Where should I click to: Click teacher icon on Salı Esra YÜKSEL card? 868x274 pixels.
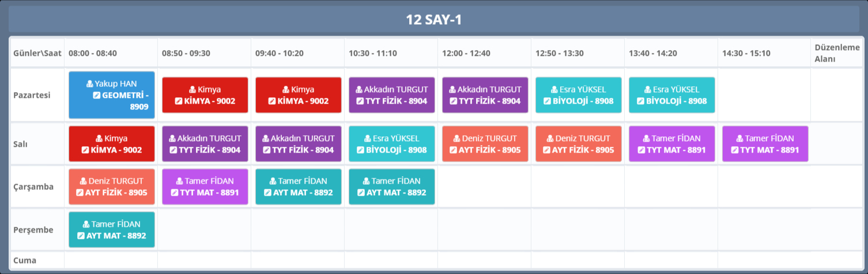[x=367, y=139]
